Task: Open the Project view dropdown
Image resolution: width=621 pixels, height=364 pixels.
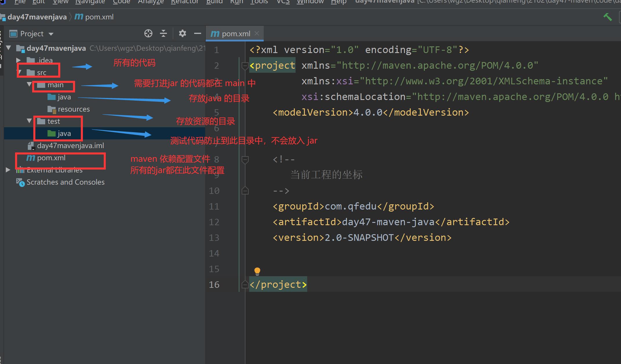Action: (x=51, y=34)
